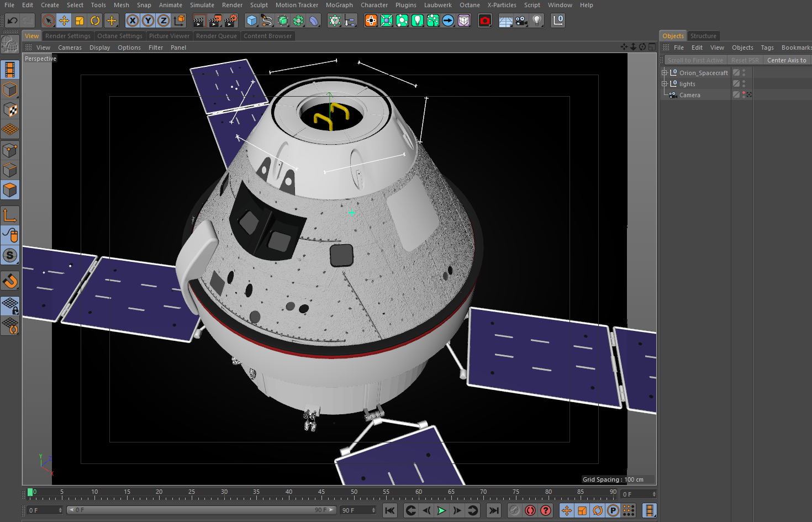Image resolution: width=812 pixels, height=522 pixels.
Task: Toggle the X axis lock
Action: (x=133, y=20)
